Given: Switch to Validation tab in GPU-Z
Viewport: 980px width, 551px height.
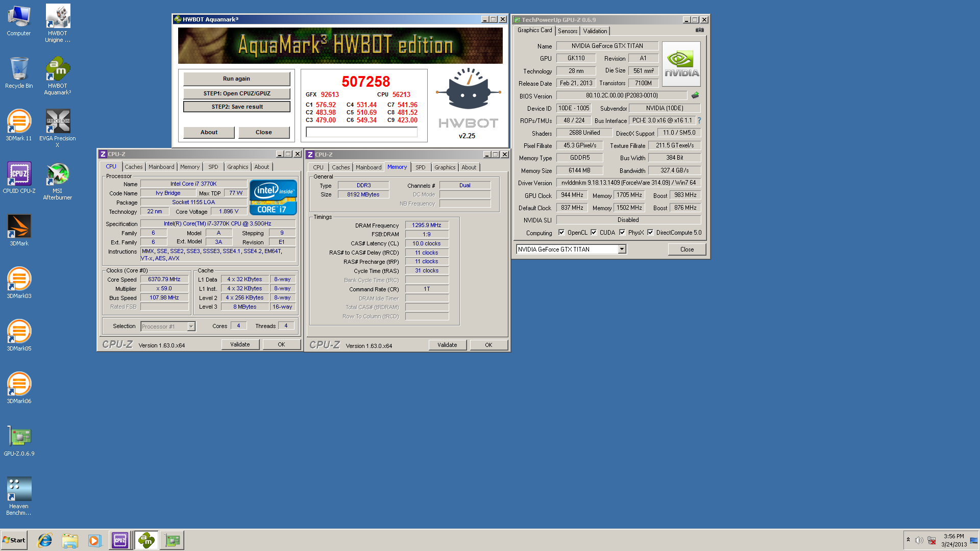Looking at the screenshot, I should pyautogui.click(x=595, y=31).
